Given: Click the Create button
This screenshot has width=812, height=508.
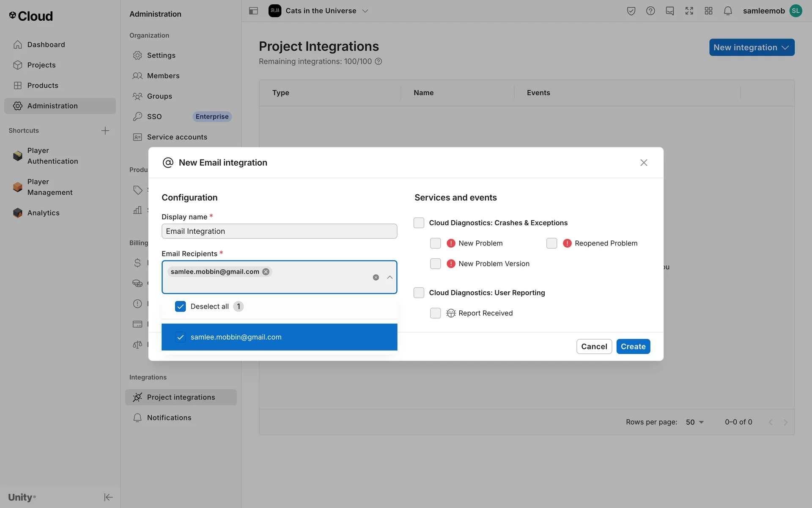Looking at the screenshot, I should 633,346.
